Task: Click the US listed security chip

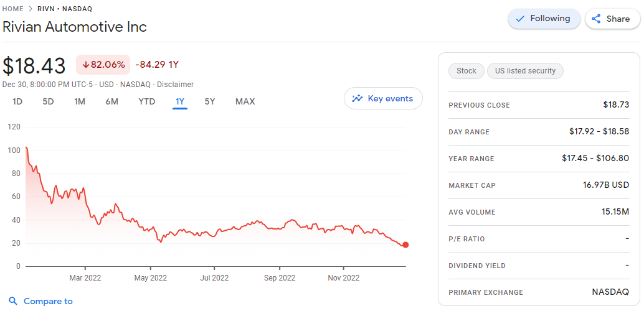Action: 525,71
